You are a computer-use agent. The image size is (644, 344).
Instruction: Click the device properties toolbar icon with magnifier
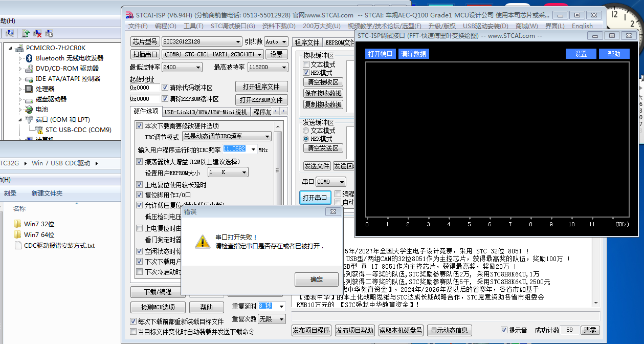pos(9,33)
